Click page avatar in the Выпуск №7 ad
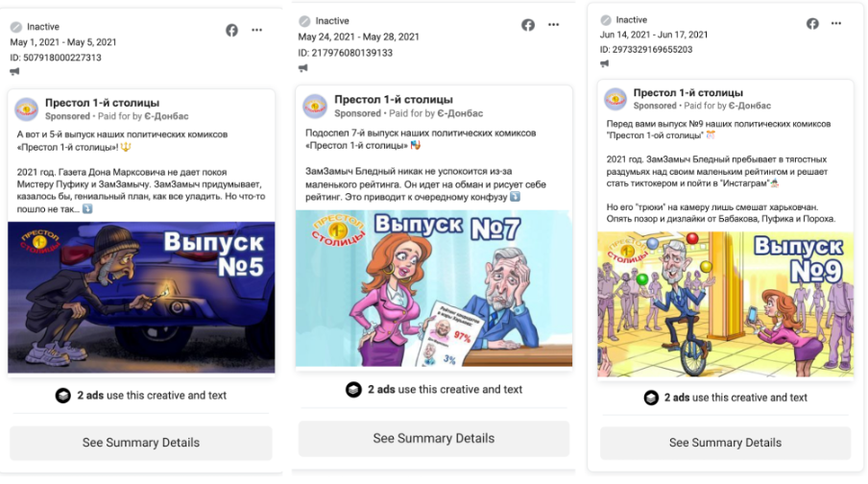 pos(315,106)
